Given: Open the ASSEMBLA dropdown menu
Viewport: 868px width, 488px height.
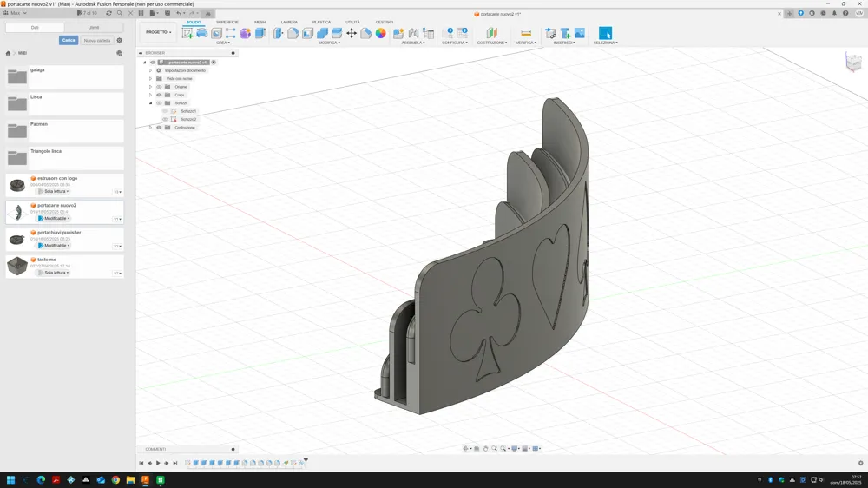Looking at the screenshot, I should point(413,43).
